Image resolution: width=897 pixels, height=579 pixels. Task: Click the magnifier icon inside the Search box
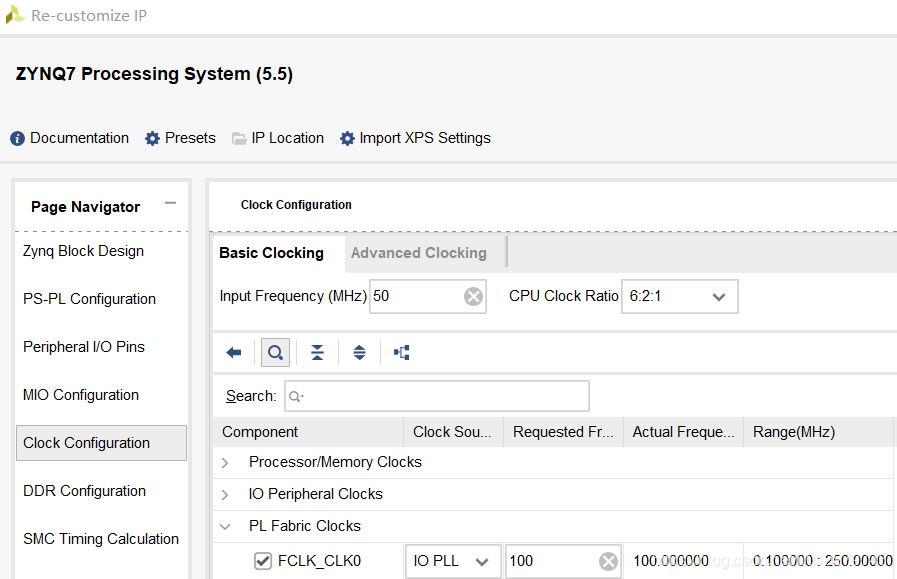pyautogui.click(x=295, y=396)
